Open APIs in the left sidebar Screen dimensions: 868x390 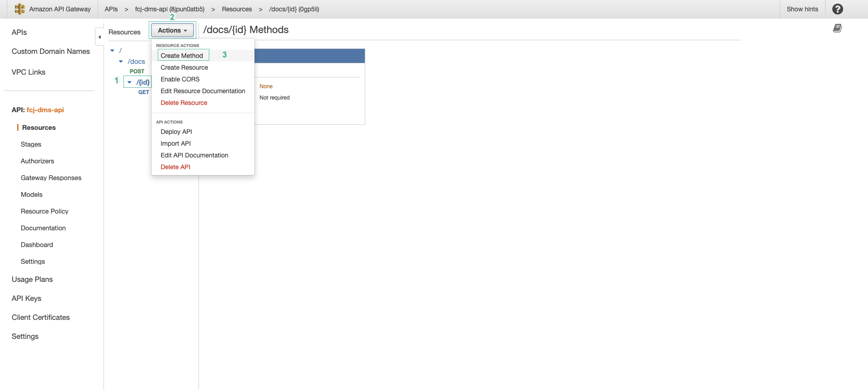[19, 32]
